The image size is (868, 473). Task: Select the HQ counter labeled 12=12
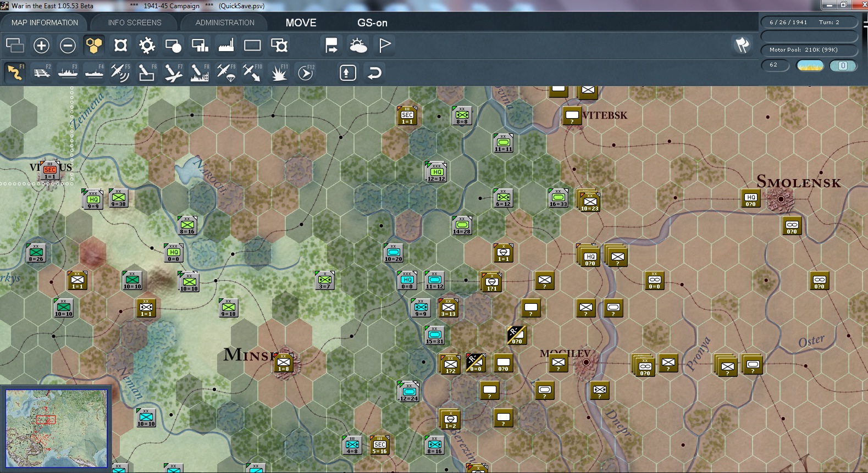436,173
